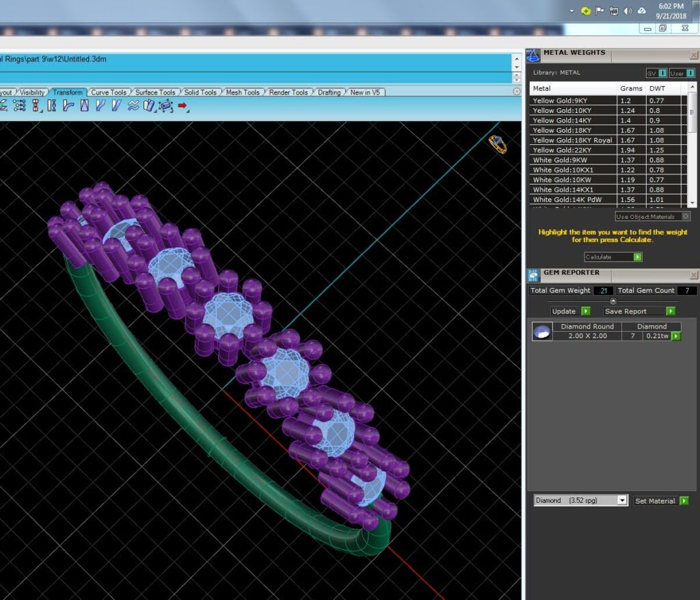Expand the Diamond Round gem row arrow

coord(676,336)
